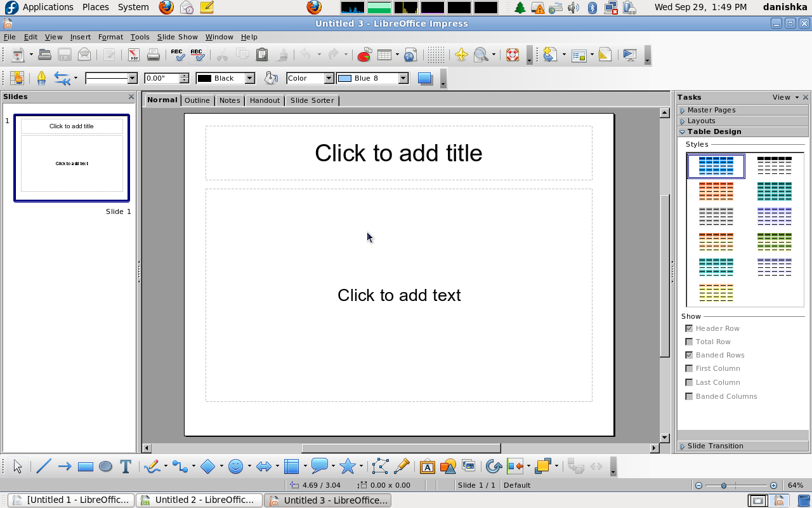This screenshot has width=812, height=508.
Task: Select the Symbol Shapes smiley tool
Action: pyautogui.click(x=235, y=467)
